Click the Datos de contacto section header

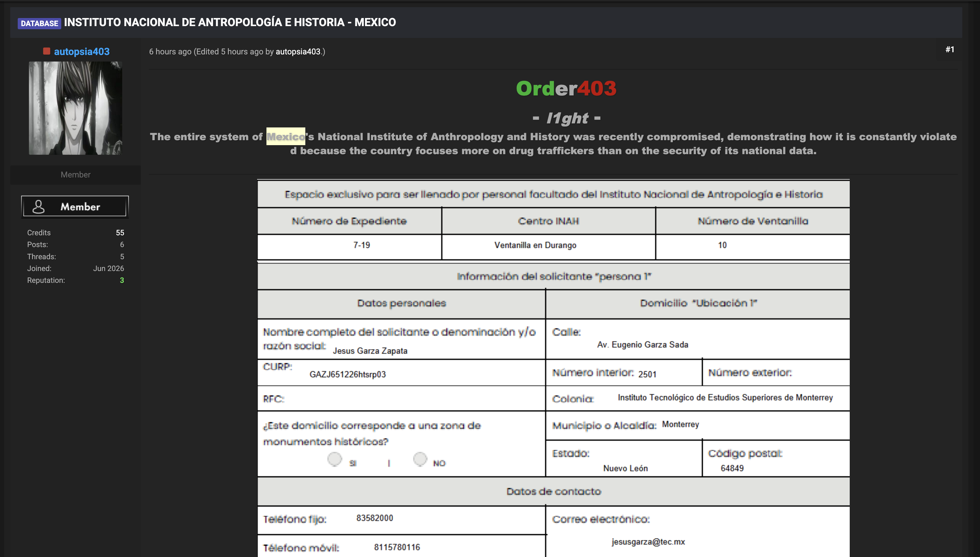coord(554,492)
